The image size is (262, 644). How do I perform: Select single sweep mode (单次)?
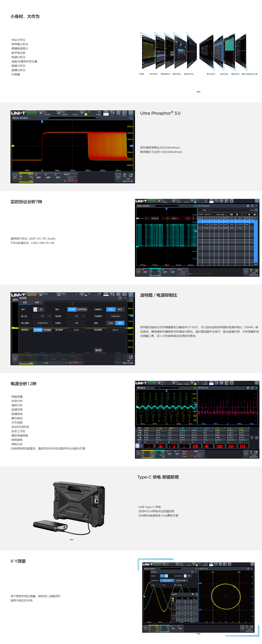tap(120, 310)
